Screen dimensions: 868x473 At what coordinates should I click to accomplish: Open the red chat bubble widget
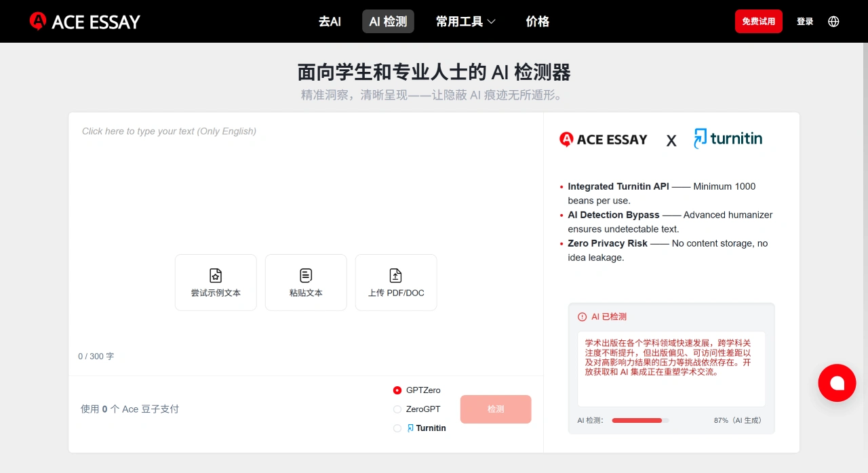[x=837, y=383]
